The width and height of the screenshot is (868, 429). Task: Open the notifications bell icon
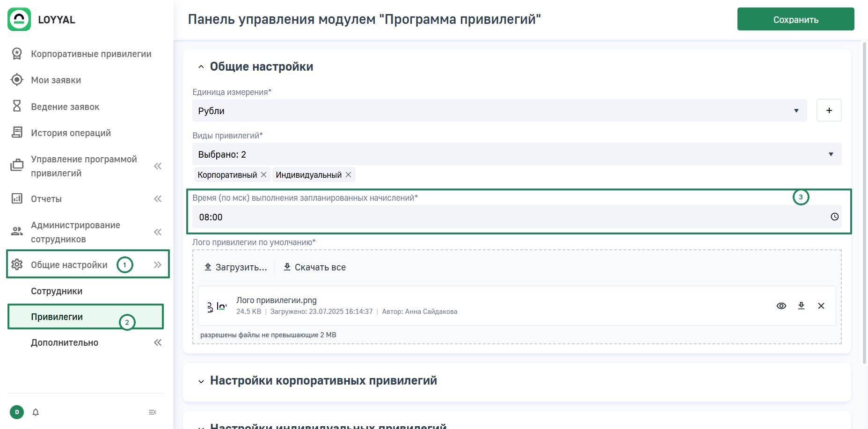coord(36,412)
